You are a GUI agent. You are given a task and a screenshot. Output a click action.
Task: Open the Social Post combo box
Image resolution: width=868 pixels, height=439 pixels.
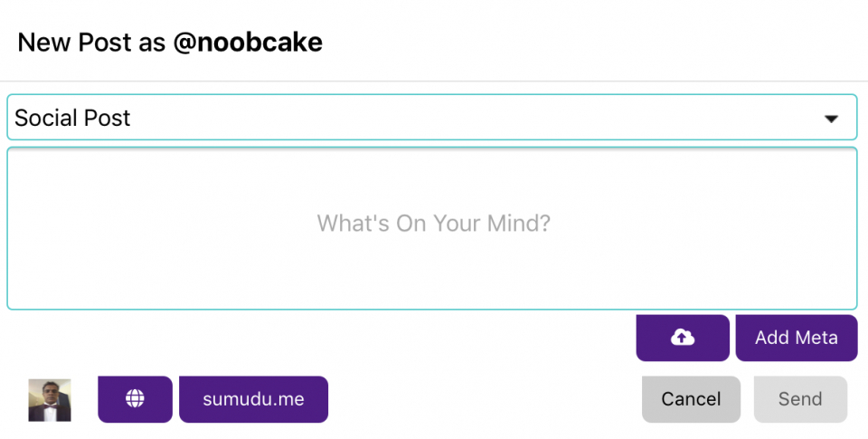(x=431, y=118)
